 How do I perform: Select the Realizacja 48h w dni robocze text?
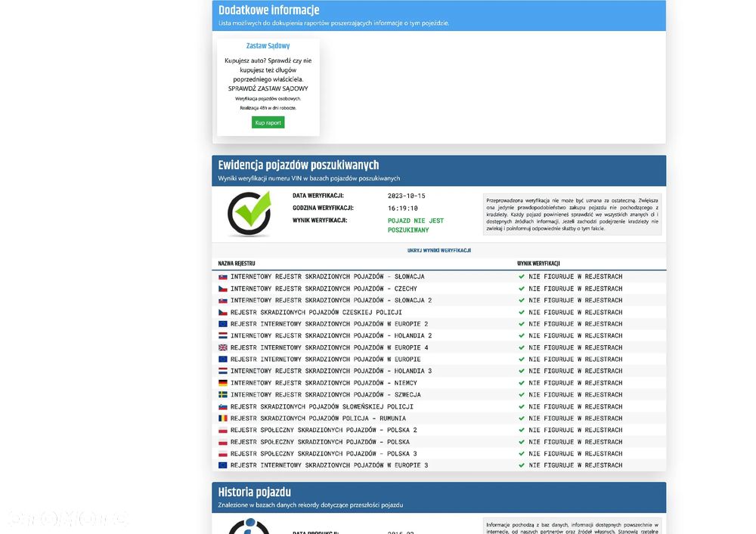268,108
